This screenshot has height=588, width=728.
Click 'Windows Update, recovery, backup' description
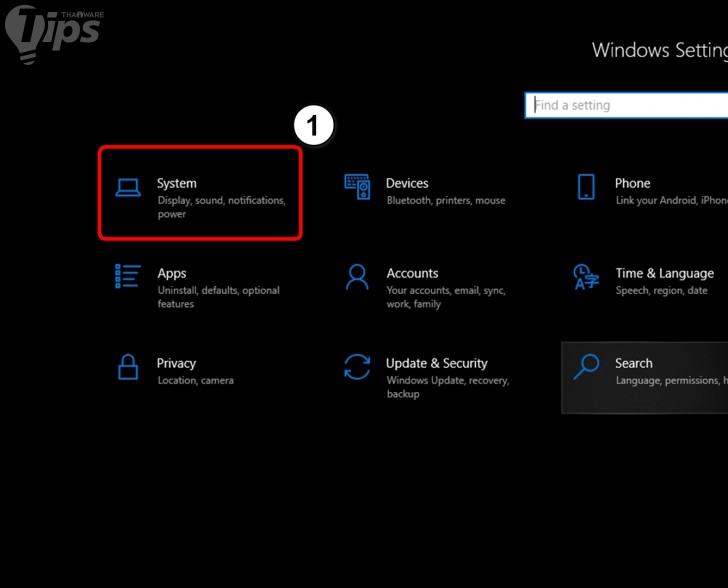[448, 387]
